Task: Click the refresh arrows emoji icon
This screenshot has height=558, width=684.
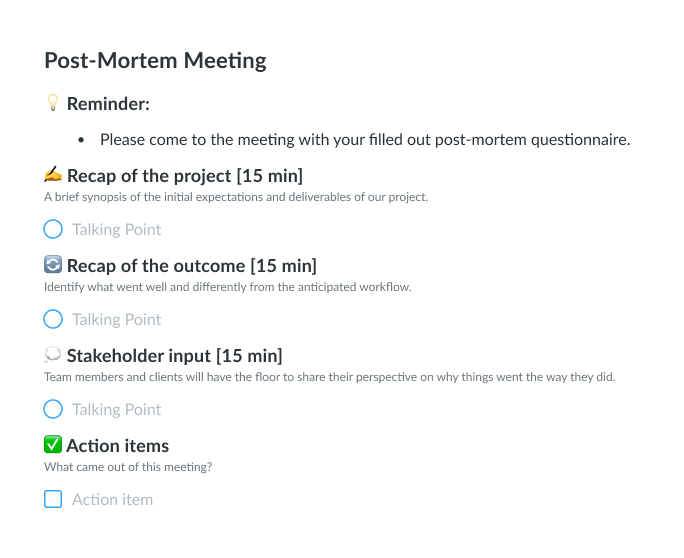Action: (x=53, y=264)
